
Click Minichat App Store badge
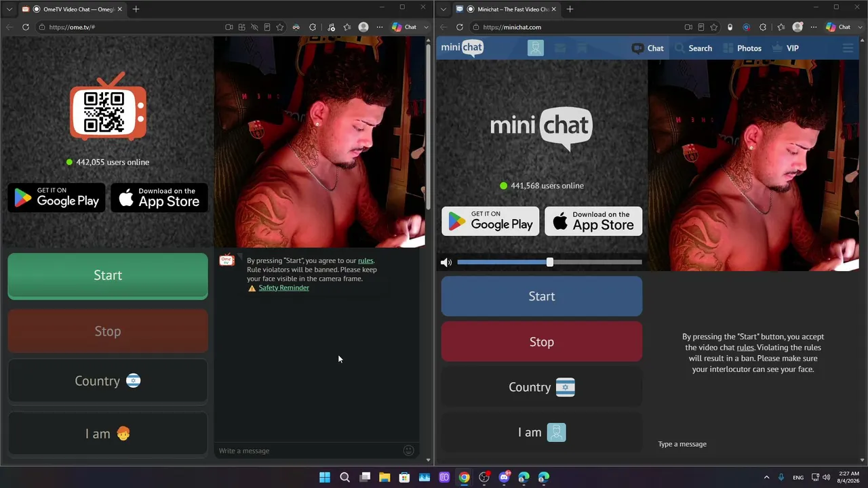tap(593, 221)
